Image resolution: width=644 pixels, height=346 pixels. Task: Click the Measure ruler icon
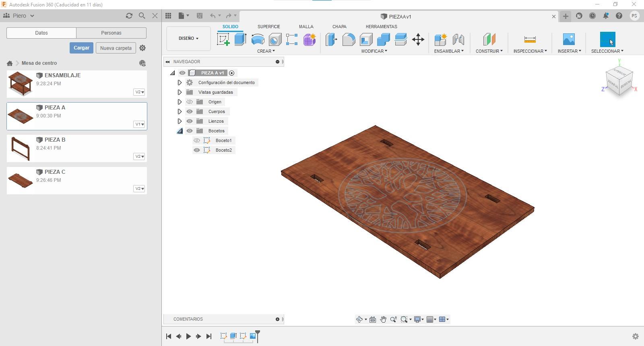(530, 39)
